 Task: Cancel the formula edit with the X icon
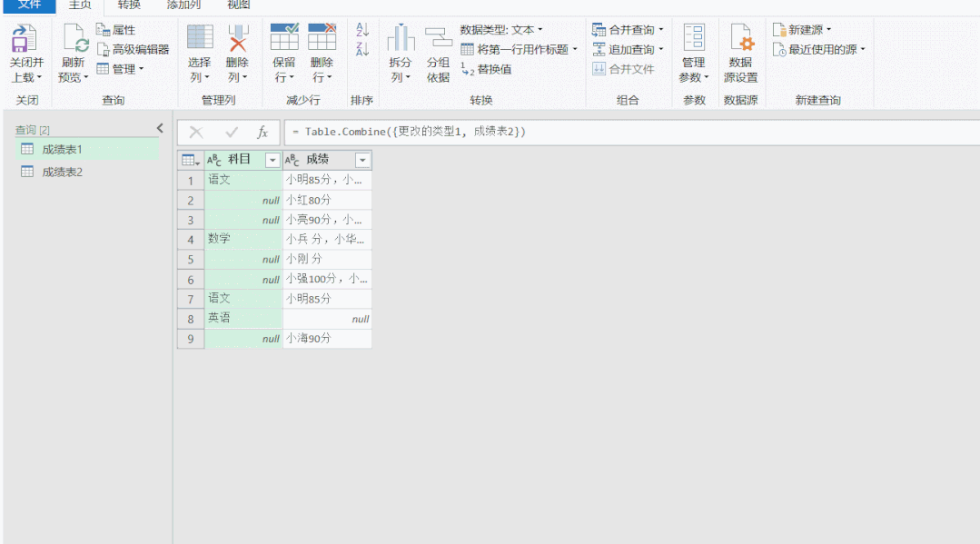(196, 132)
